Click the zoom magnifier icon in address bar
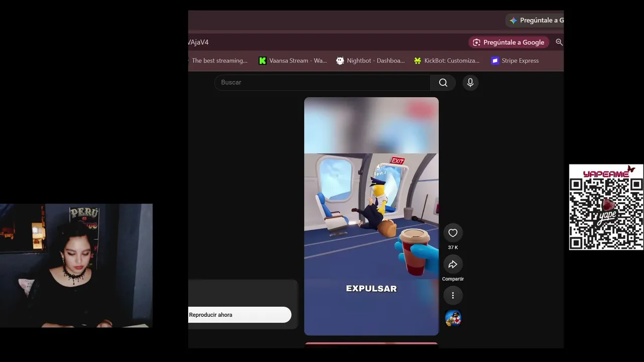644x362 pixels. click(x=559, y=42)
